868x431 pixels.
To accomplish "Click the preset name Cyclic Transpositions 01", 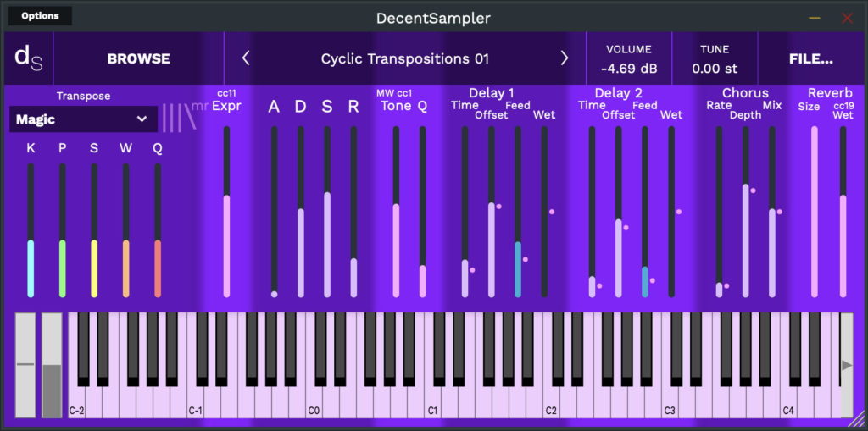I will coord(405,58).
